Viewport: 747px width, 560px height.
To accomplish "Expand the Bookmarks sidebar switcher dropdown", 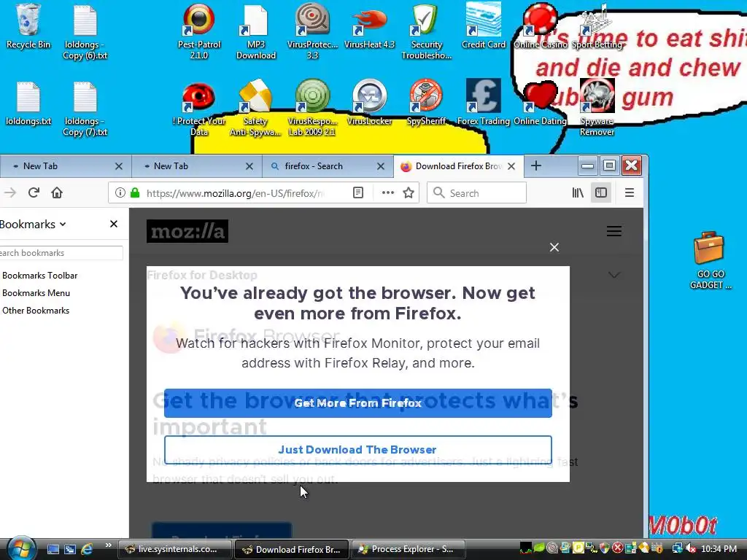I will [x=33, y=225].
